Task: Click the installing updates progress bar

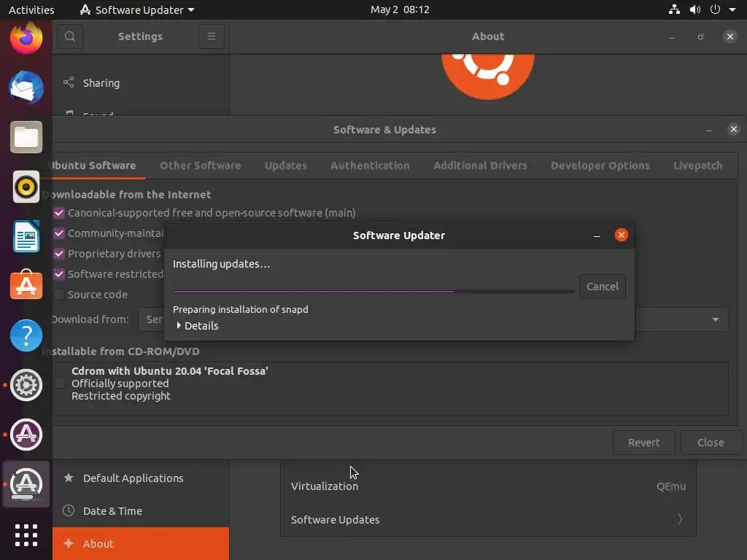Action: (373, 290)
